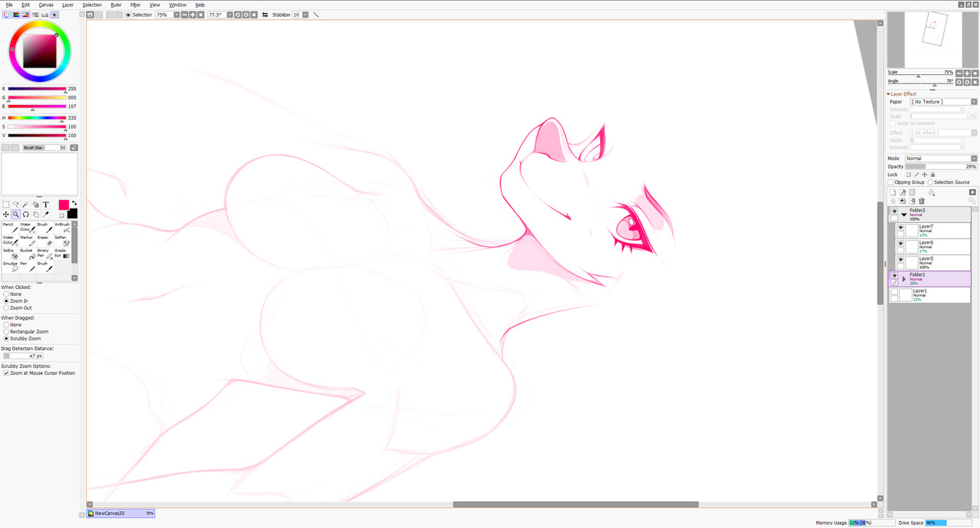Select the Rotate view tool
Screen dimensions: 980x528
[x=25, y=215]
